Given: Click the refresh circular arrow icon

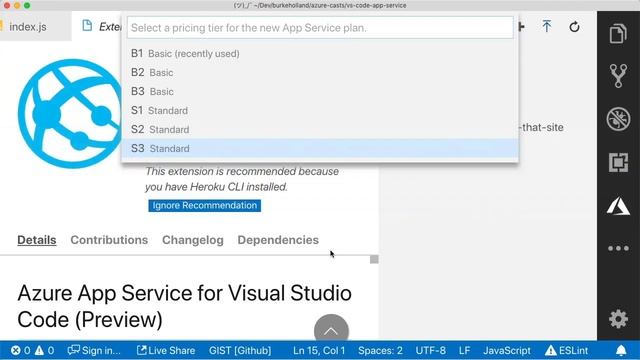Looking at the screenshot, I should click(x=574, y=27).
